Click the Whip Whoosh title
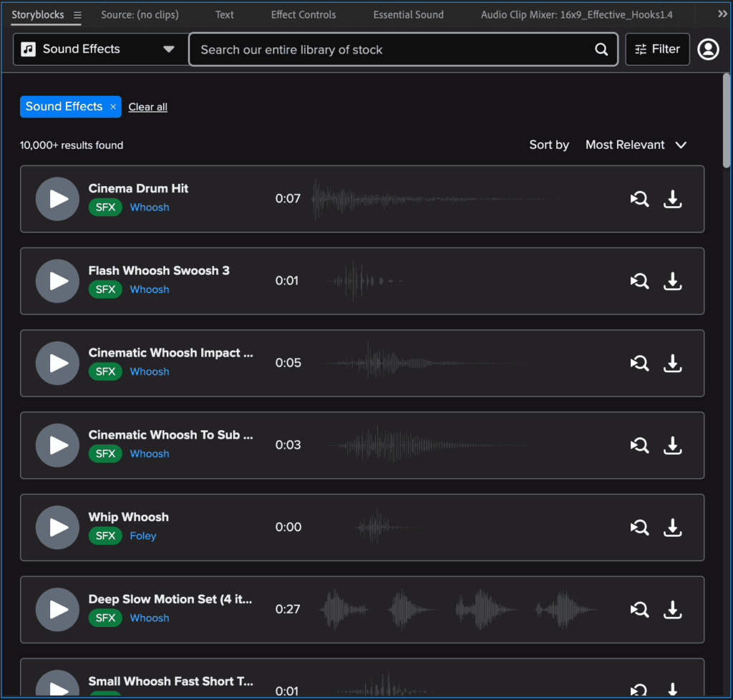 (129, 517)
